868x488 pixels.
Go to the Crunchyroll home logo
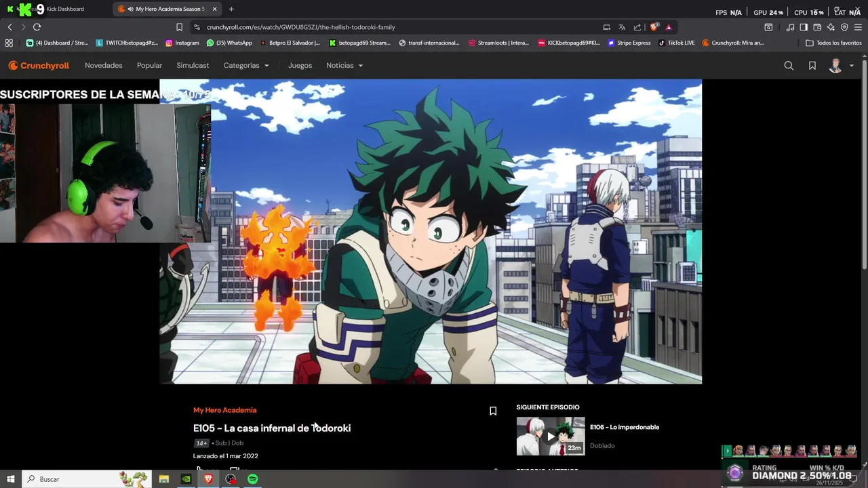point(39,66)
